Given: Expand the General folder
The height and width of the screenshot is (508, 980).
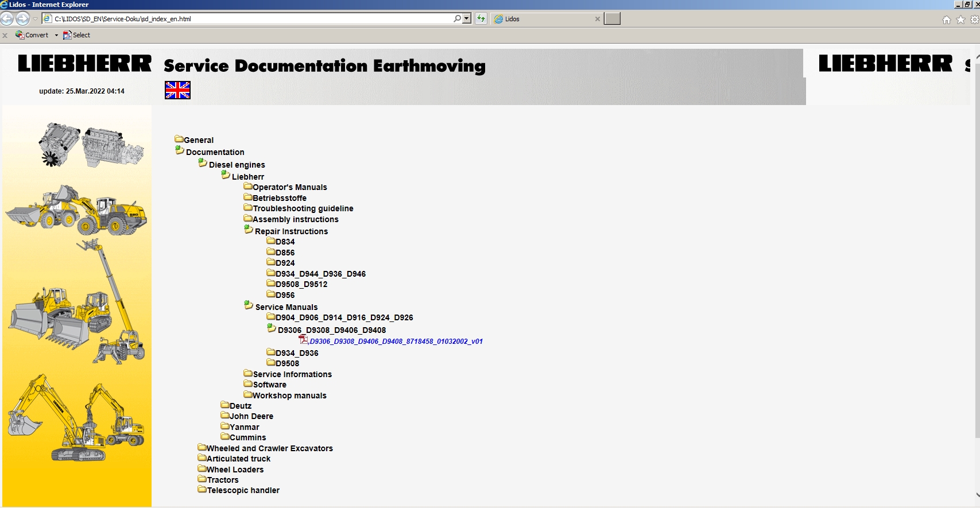Looking at the screenshot, I should 194,140.
